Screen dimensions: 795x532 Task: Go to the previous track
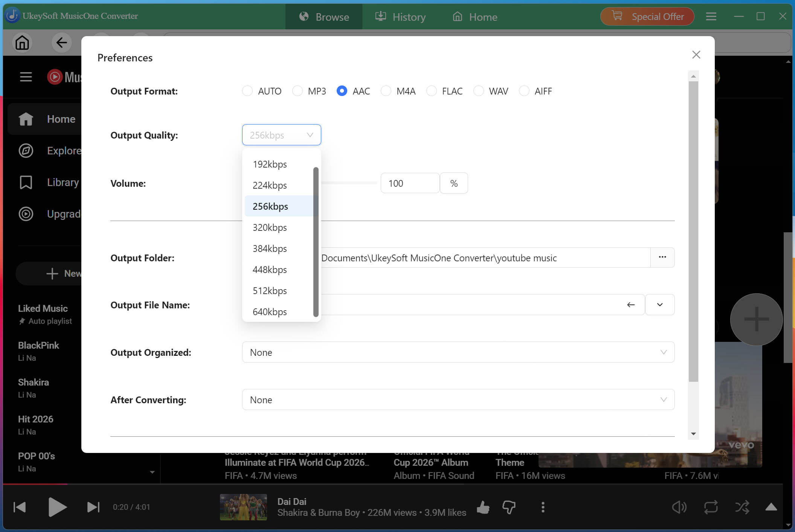click(x=20, y=507)
